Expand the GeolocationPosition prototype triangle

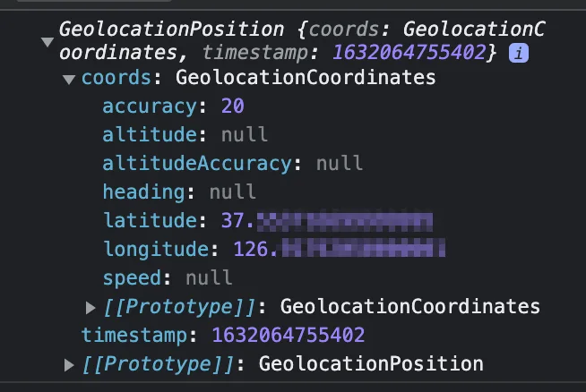coord(69,365)
